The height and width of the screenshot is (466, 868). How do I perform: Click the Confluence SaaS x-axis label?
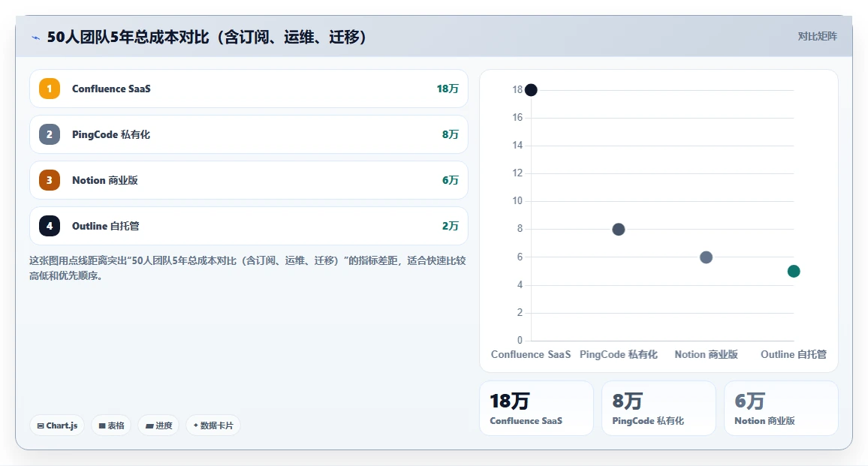pyautogui.click(x=531, y=354)
